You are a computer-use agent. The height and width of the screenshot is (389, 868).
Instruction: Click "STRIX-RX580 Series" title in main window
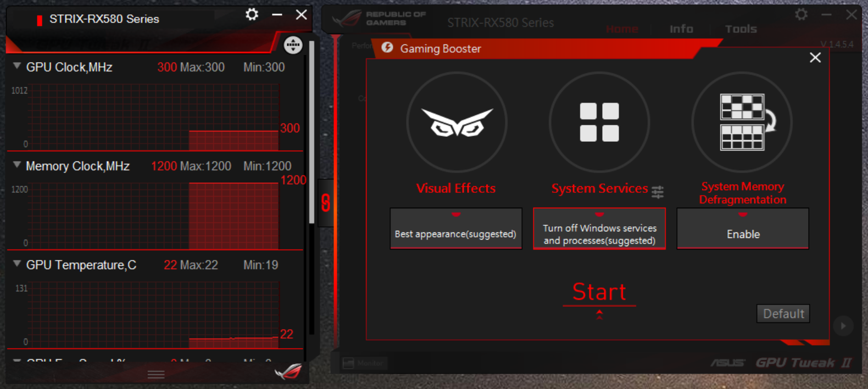coord(500,23)
